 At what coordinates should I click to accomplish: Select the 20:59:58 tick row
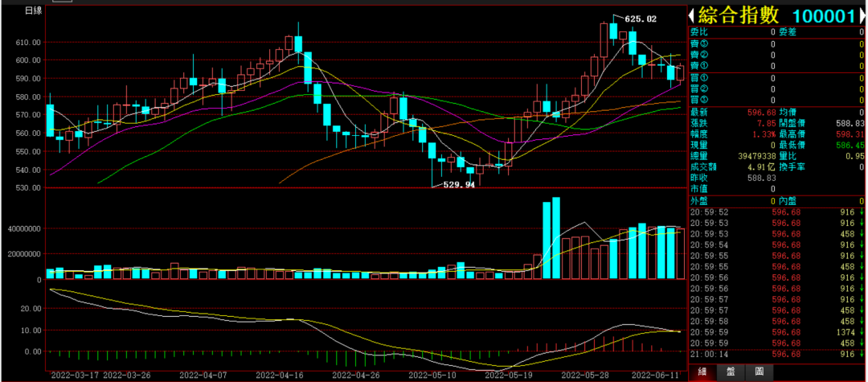tap(776, 321)
